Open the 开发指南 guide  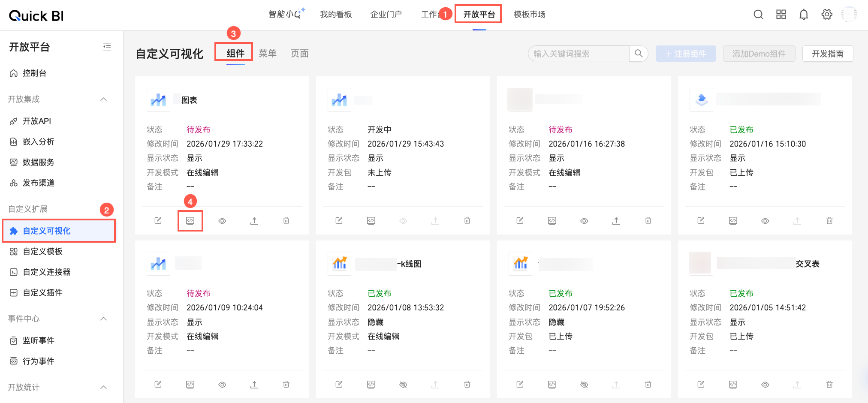point(828,54)
